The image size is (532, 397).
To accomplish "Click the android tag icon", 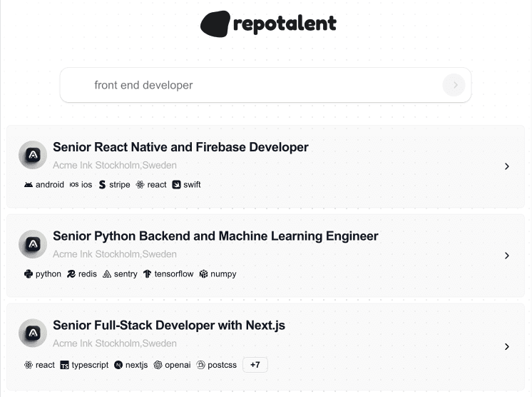I will tap(29, 185).
